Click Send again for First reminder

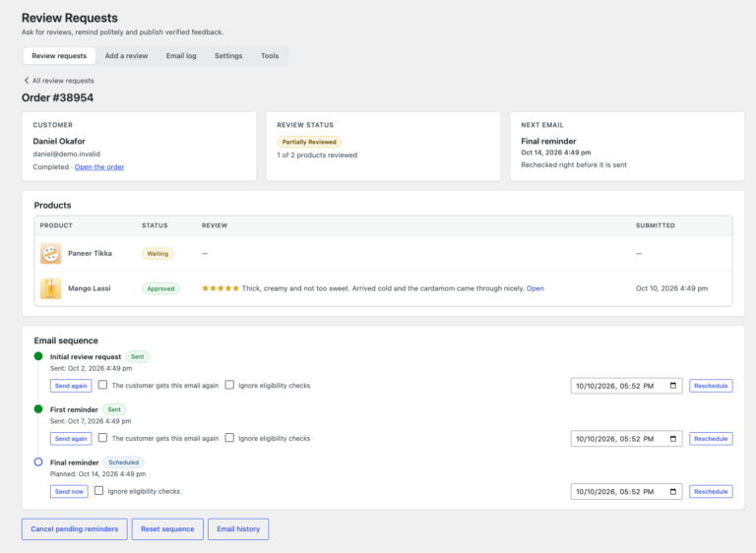71,439
